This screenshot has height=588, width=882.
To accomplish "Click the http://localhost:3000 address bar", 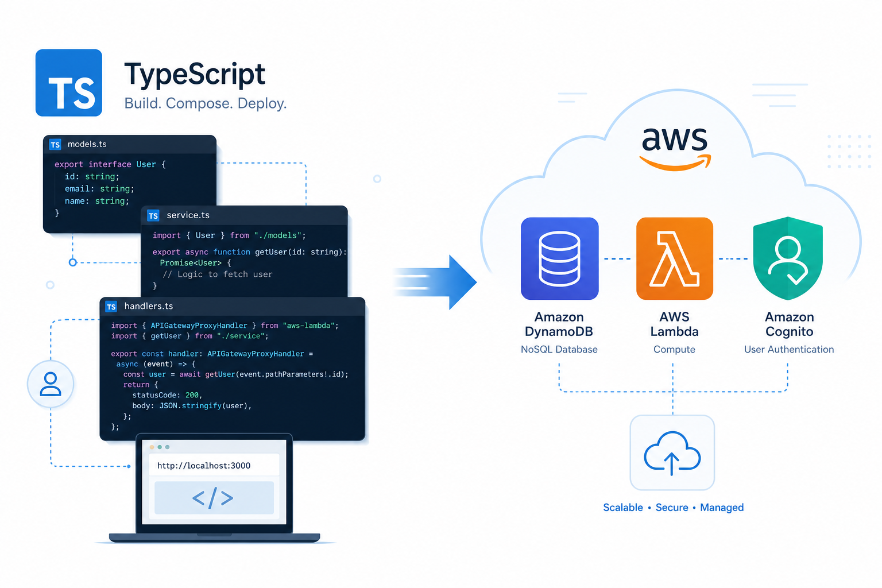I will pyautogui.click(x=214, y=466).
